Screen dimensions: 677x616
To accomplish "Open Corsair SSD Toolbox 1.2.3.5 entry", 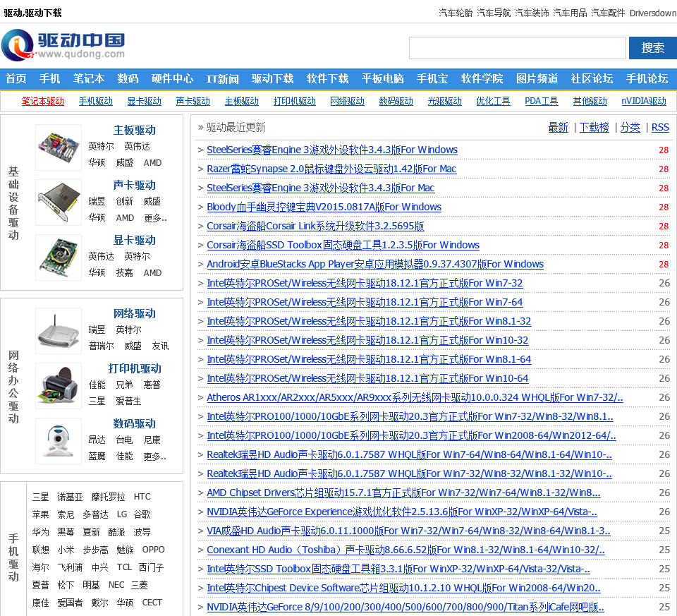I will click(x=343, y=245).
